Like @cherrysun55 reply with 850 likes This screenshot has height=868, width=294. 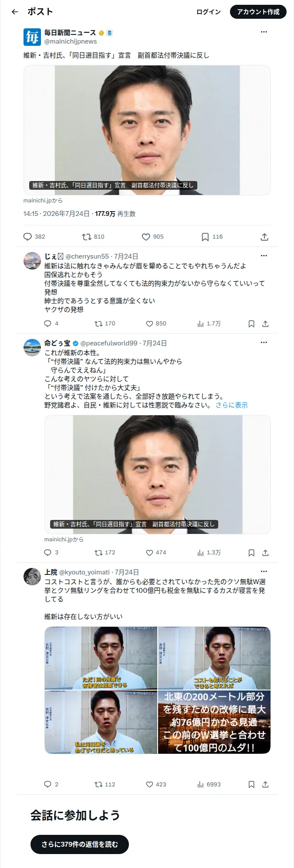coord(149,324)
